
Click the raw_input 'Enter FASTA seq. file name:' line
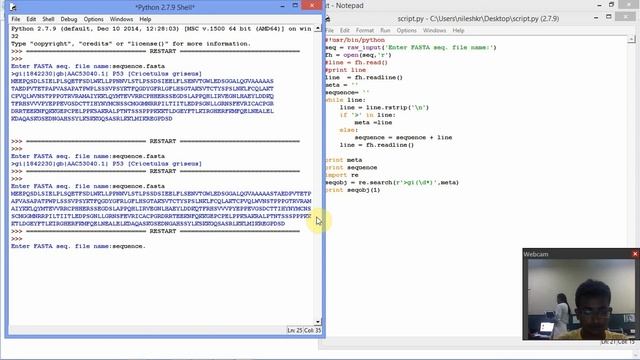[411, 47]
